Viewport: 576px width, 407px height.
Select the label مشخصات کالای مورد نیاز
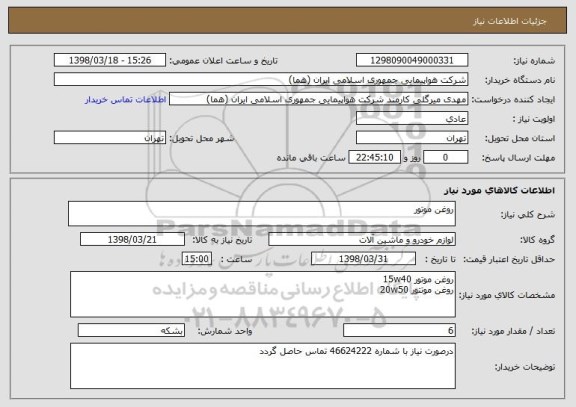[507, 295]
